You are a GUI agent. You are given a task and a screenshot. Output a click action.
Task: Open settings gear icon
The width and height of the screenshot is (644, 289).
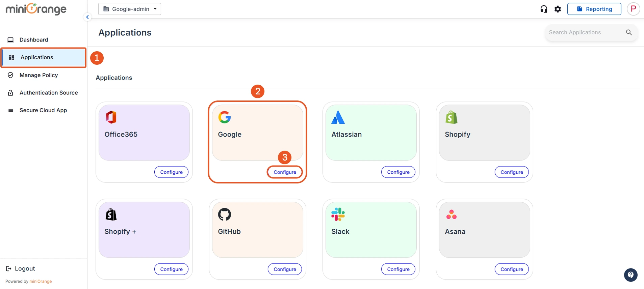point(558,9)
